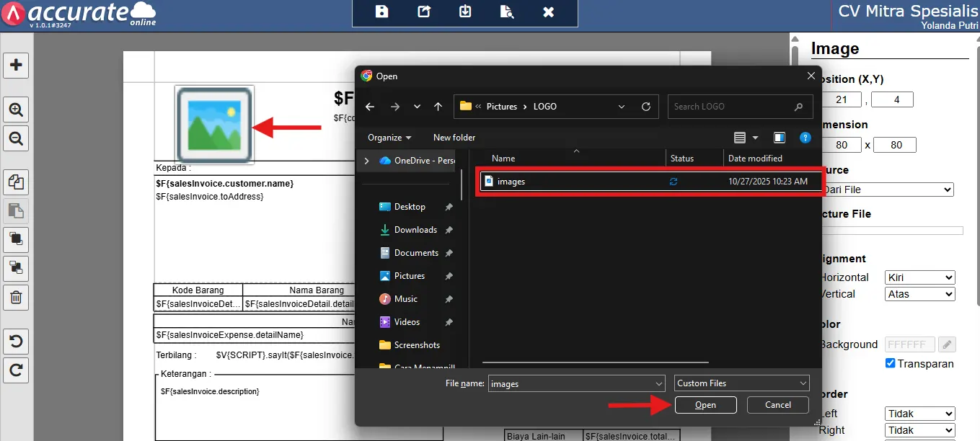The width and height of the screenshot is (980, 441).
Task: Click the undo arrow icon
Action: click(x=16, y=341)
